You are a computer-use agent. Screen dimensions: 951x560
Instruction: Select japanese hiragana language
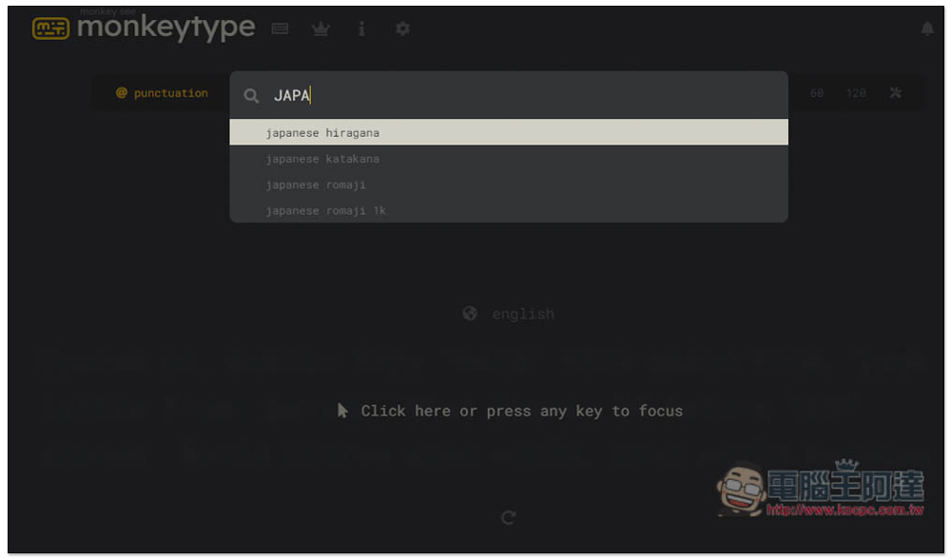[509, 132]
